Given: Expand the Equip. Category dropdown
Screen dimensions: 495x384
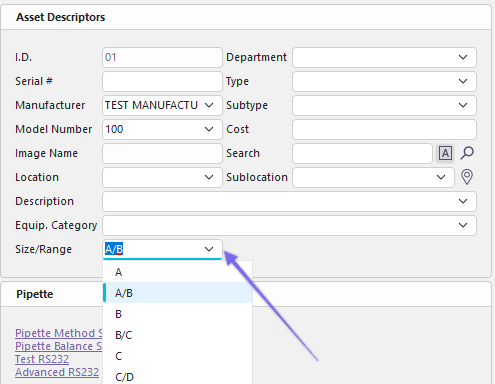Looking at the screenshot, I should pos(463,225).
